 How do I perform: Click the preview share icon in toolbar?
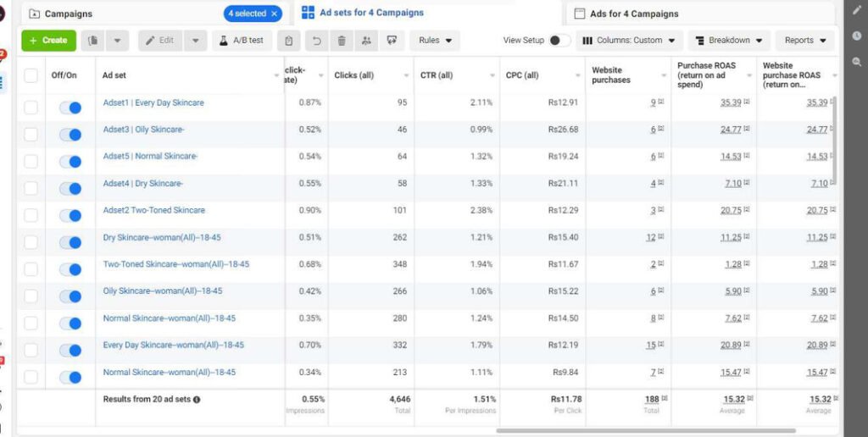[x=392, y=41]
